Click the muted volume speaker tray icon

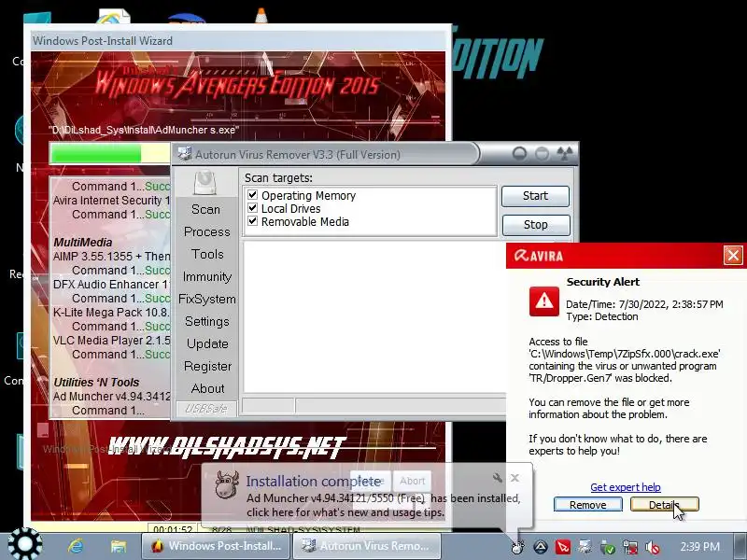[x=652, y=547]
